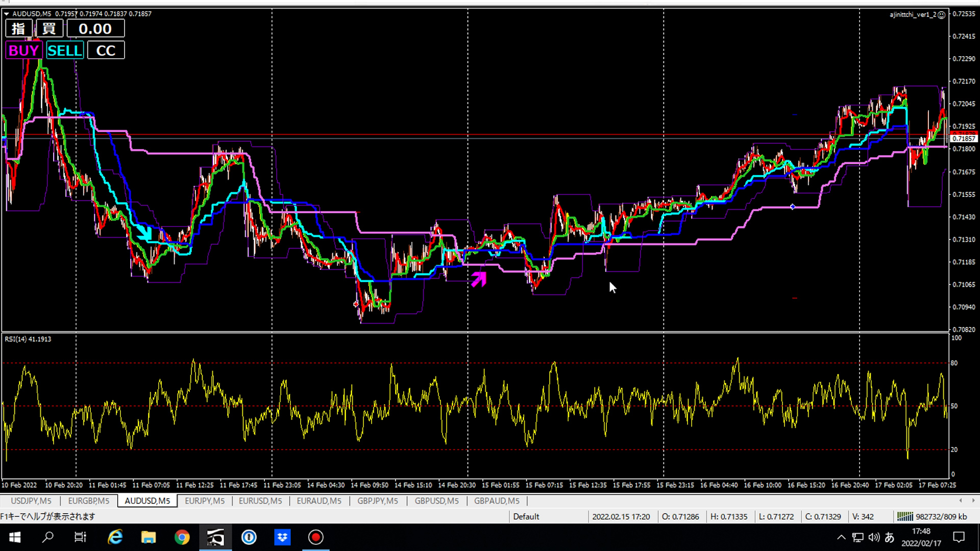Click the magenta BUY button
The height and width of the screenshot is (551, 980).
coord(23,51)
